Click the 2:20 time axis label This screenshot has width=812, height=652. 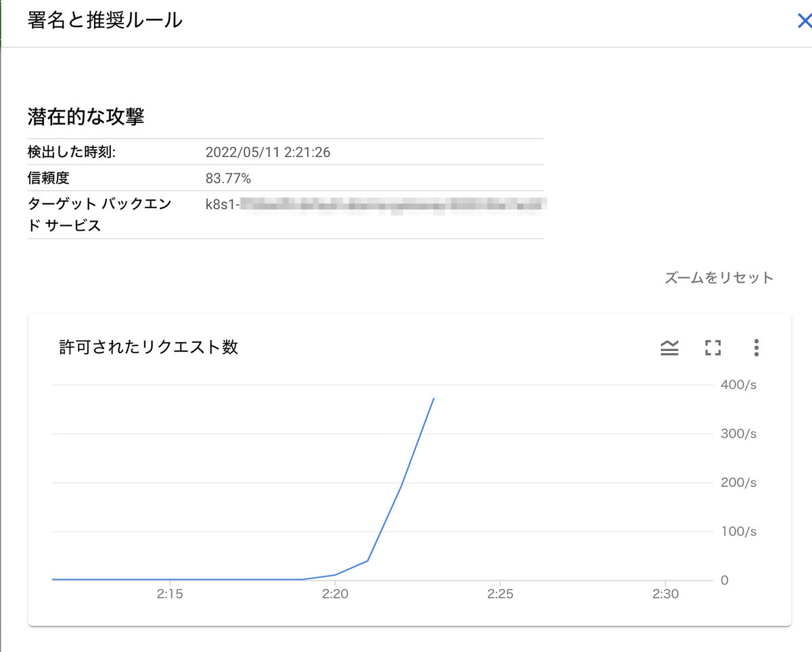coord(335,594)
